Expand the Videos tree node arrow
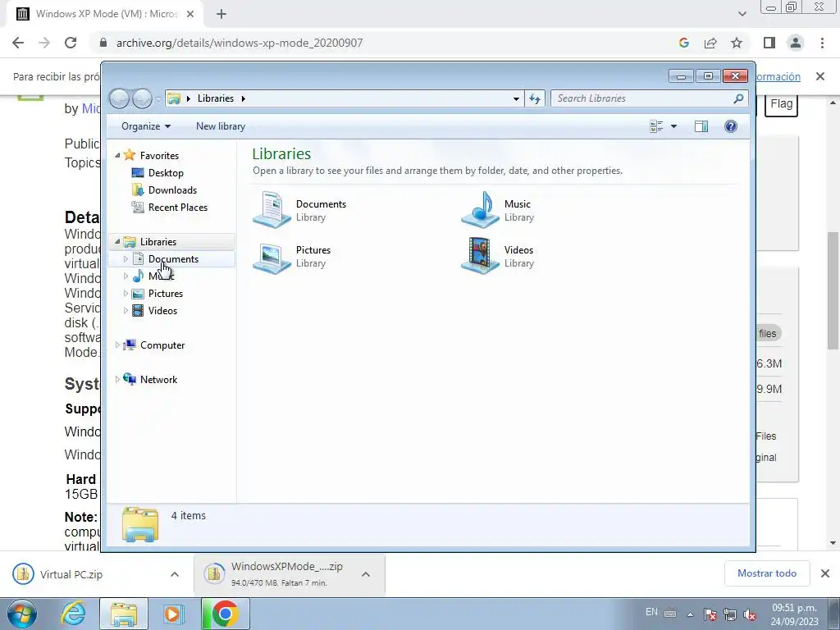Viewport: 840px width, 630px height. click(x=126, y=311)
